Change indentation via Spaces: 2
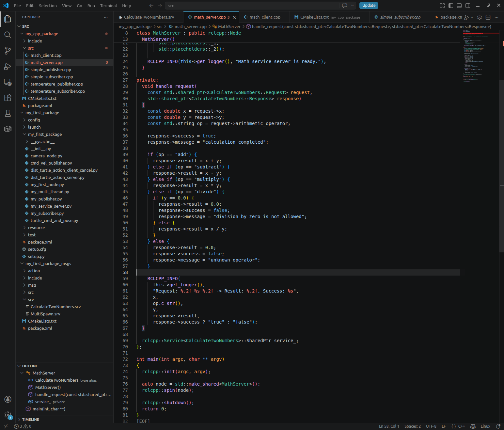This screenshot has height=430, width=504. pyautogui.click(x=413, y=426)
